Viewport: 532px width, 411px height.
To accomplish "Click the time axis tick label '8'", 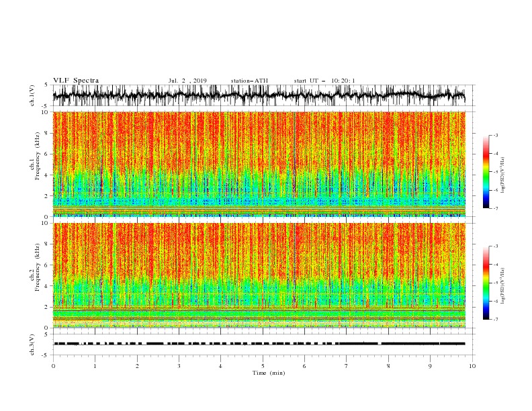I will pyautogui.click(x=388, y=366).
